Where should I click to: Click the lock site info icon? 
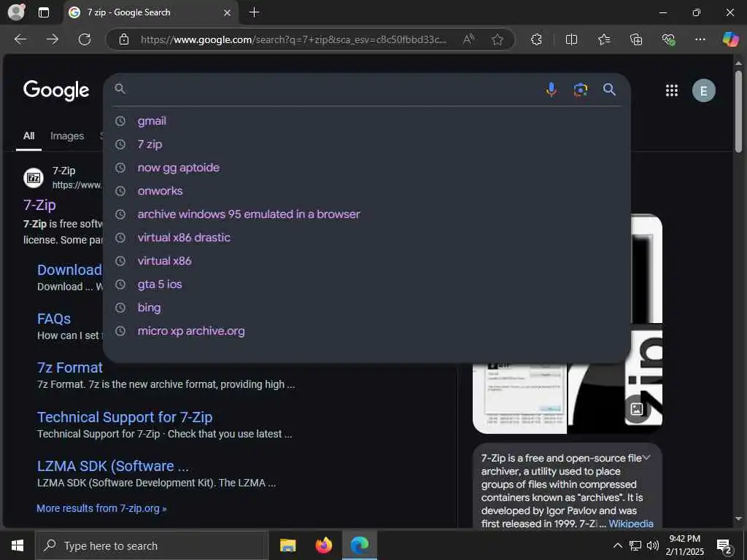coord(124,39)
